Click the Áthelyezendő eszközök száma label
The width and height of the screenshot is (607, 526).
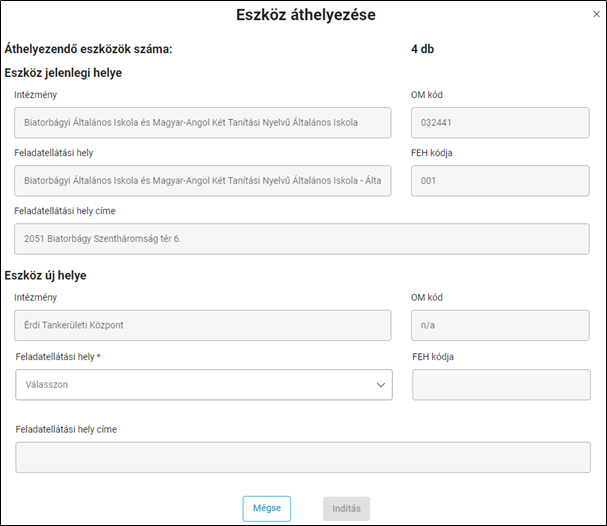pyautogui.click(x=88, y=49)
